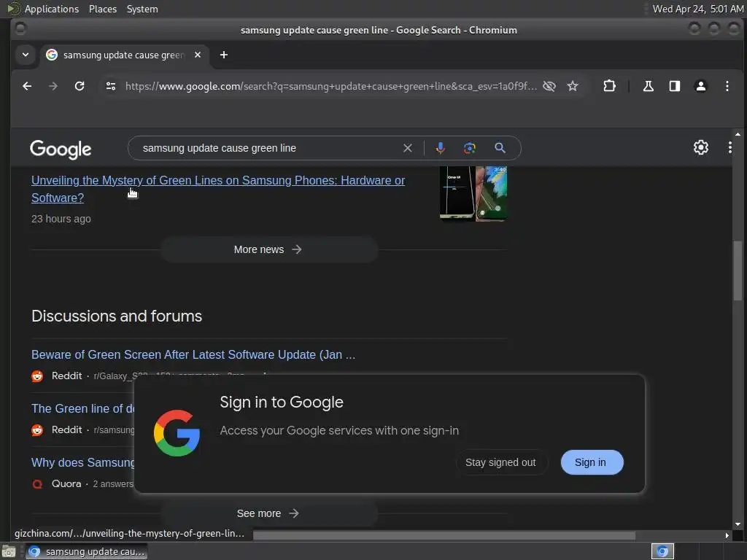Open the System menu
The width and height of the screenshot is (747, 560).
pyautogui.click(x=142, y=9)
